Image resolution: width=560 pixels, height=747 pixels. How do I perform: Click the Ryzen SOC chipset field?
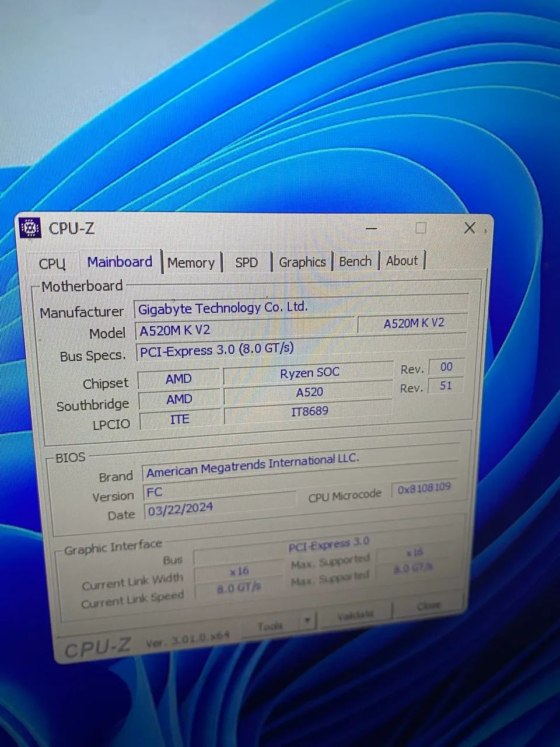pyautogui.click(x=309, y=372)
